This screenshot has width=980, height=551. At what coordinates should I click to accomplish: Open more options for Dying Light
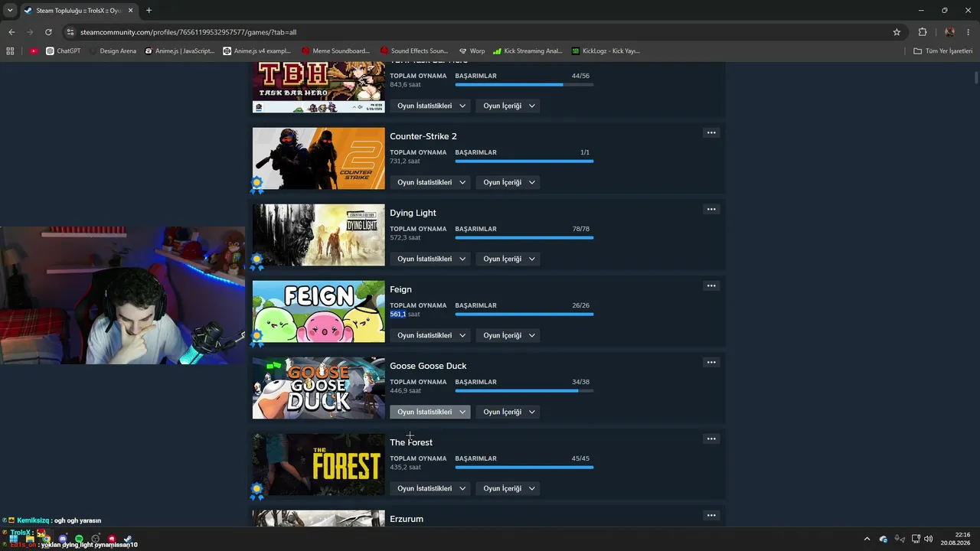(711, 210)
